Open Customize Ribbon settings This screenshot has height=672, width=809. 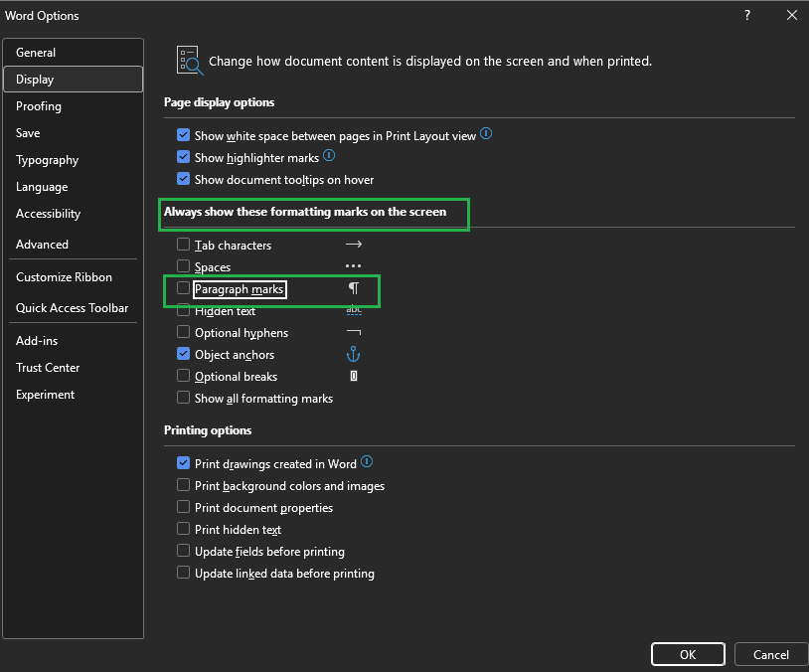tap(73, 277)
